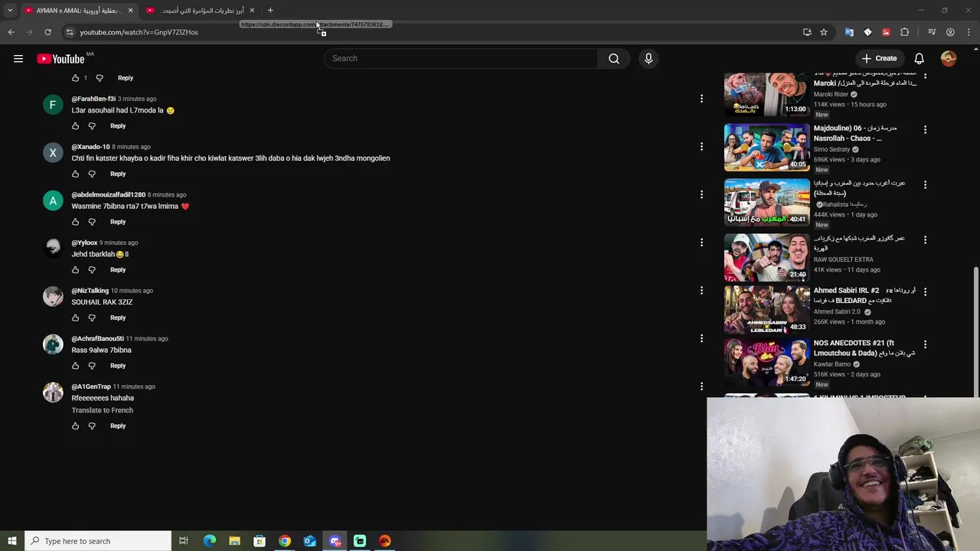This screenshot has width=980, height=551.
Task: Activate voice search microphone
Action: point(648,59)
